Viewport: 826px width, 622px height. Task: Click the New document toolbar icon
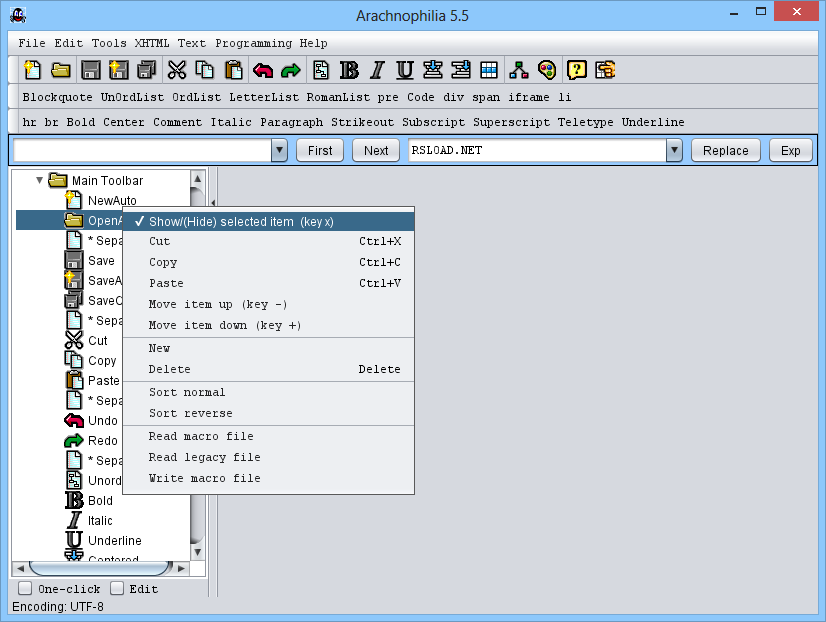(33, 70)
